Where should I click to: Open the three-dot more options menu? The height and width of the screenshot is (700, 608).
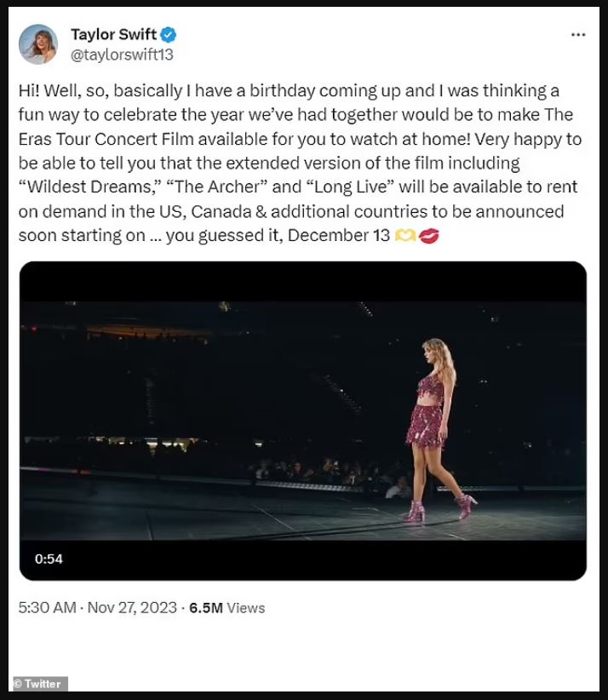[577, 35]
